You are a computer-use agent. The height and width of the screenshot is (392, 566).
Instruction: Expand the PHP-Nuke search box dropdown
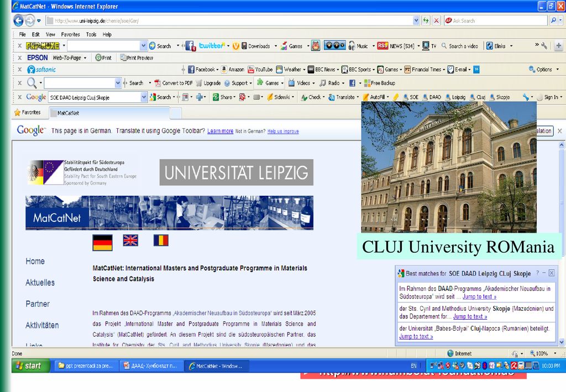pos(143,46)
